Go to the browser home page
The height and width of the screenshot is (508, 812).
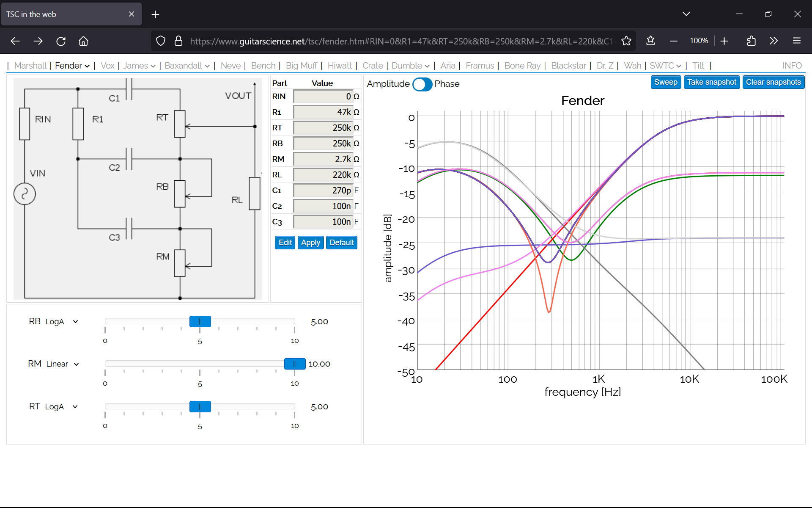83,41
